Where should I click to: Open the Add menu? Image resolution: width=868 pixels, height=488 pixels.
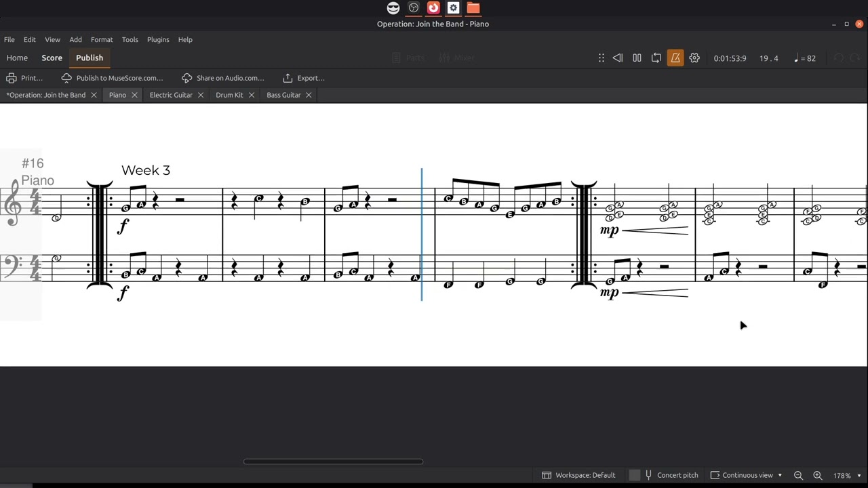75,39
